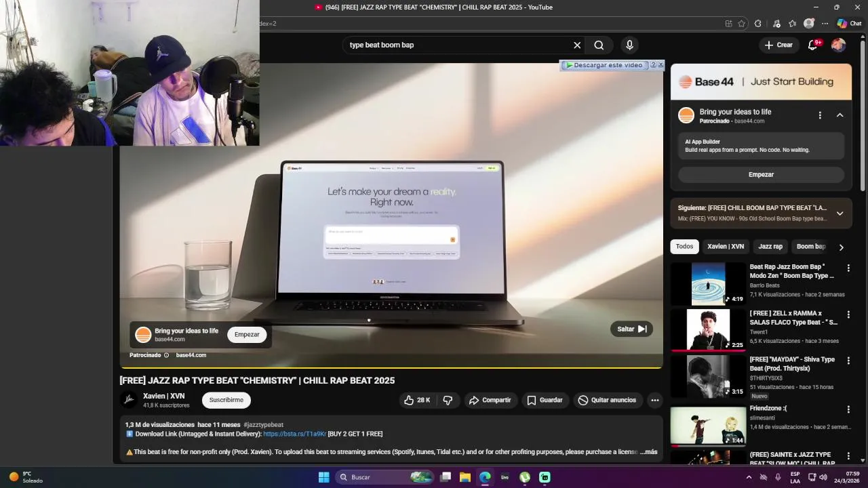
Task: Open File Explorer from the taskbar
Action: pyautogui.click(x=465, y=477)
